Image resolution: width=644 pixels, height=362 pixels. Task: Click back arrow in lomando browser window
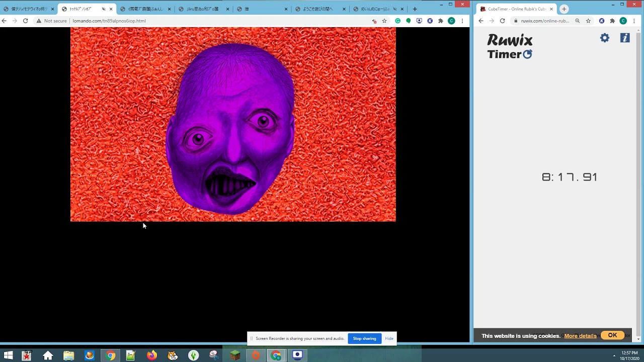pyautogui.click(x=4, y=21)
